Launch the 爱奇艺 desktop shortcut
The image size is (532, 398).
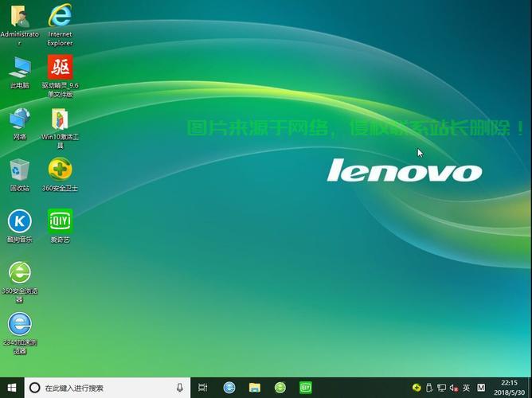(x=60, y=220)
